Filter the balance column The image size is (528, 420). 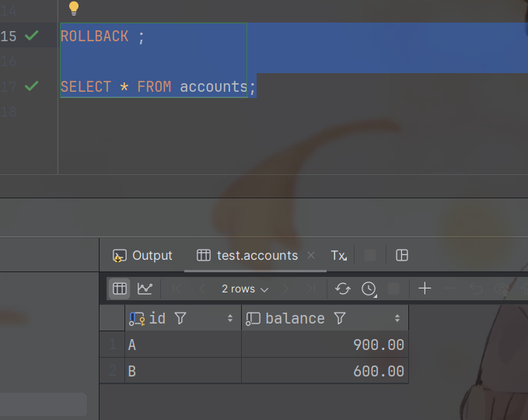(339, 318)
